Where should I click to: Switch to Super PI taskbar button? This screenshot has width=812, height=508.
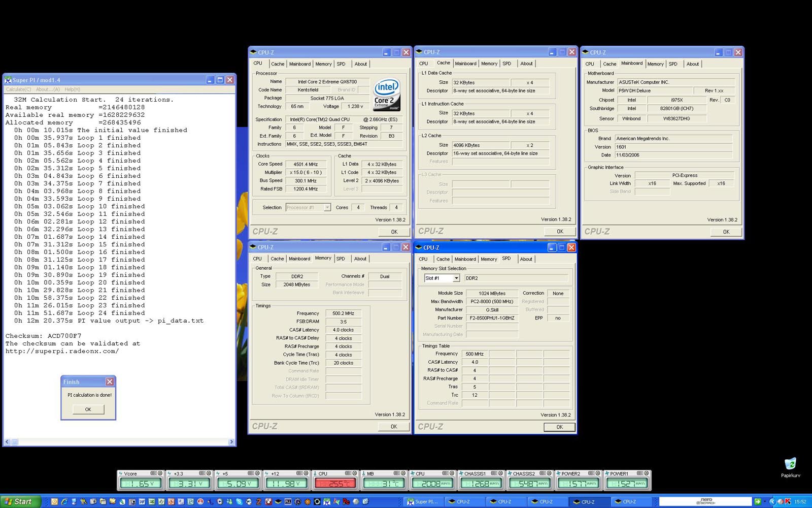tap(423, 501)
